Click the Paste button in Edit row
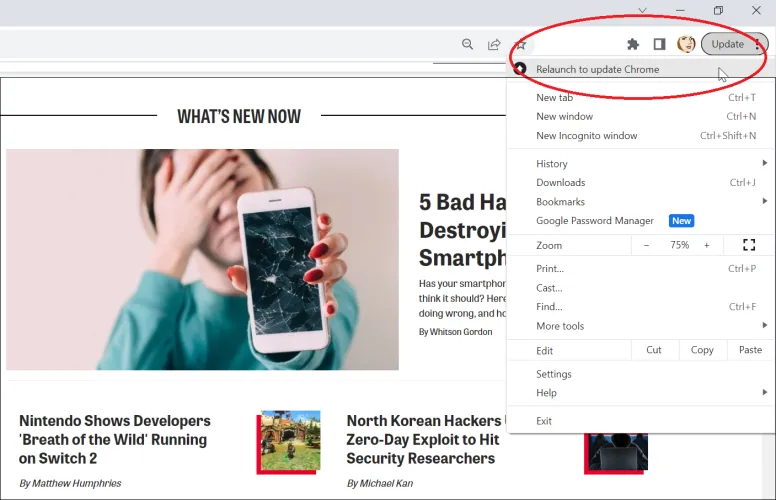 point(750,350)
